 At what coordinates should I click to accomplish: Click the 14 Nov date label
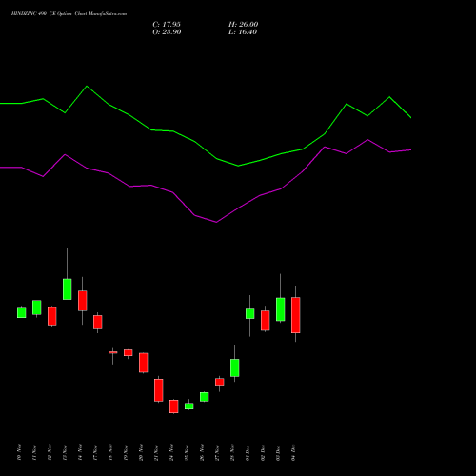click(x=80, y=452)
